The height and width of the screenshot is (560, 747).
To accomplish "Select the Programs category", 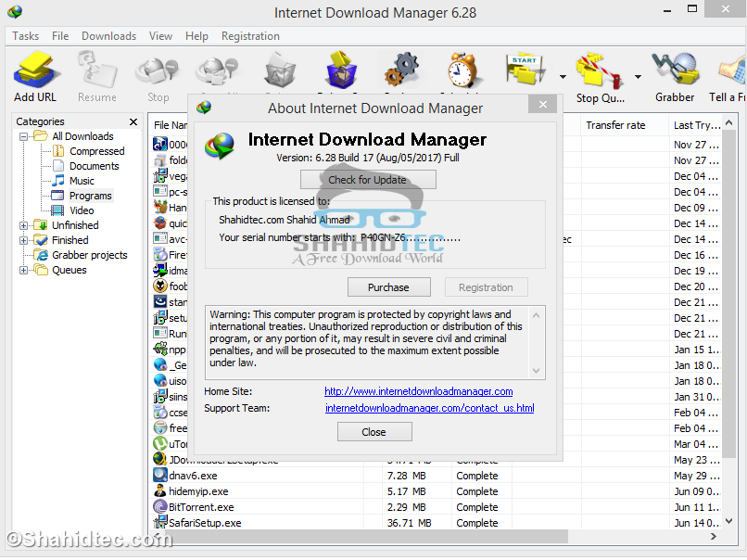I will 90,196.
